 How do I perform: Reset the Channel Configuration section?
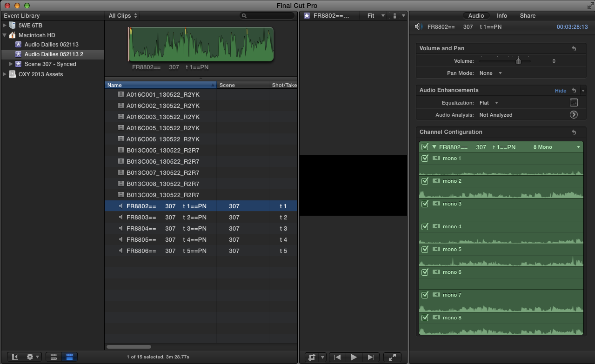[574, 132]
